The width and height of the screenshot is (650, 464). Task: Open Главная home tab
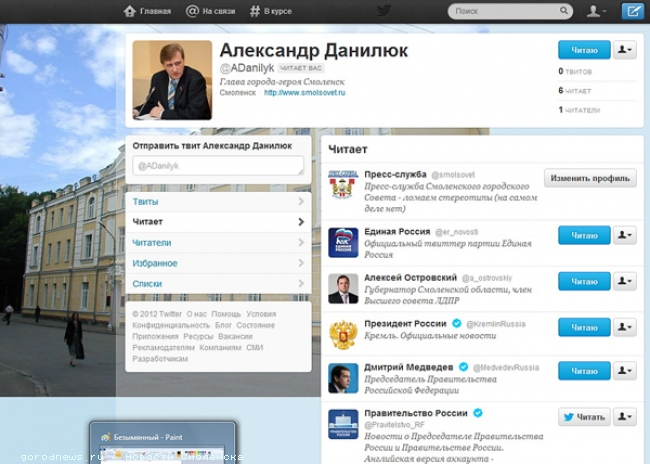click(147, 11)
